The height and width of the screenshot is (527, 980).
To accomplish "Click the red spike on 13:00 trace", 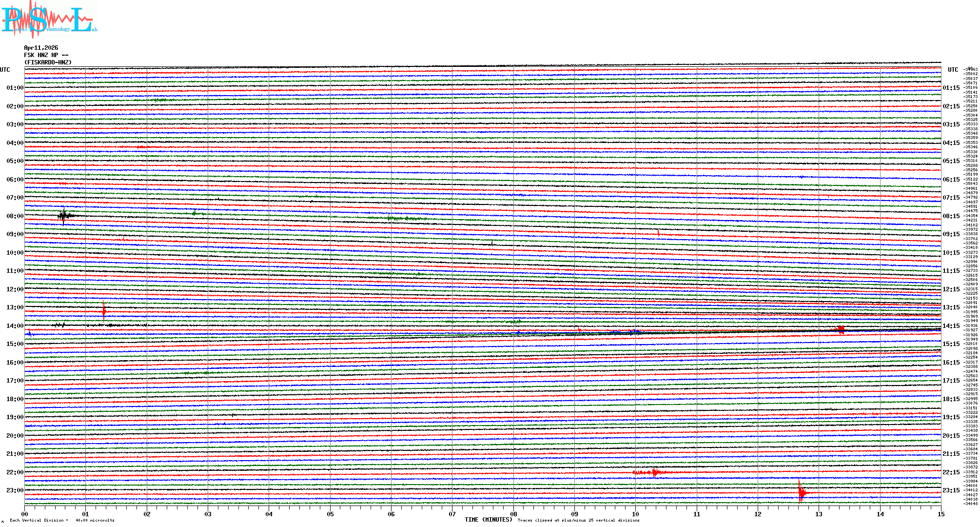I will click(104, 311).
